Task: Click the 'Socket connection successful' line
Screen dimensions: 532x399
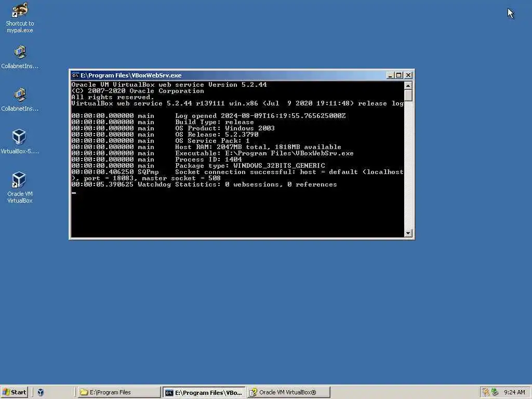Action: (237, 172)
